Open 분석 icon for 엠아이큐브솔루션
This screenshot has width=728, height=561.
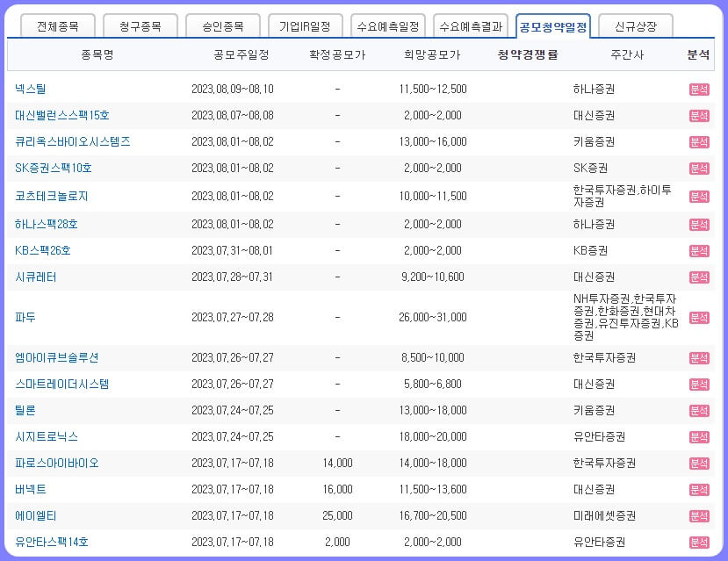click(699, 358)
